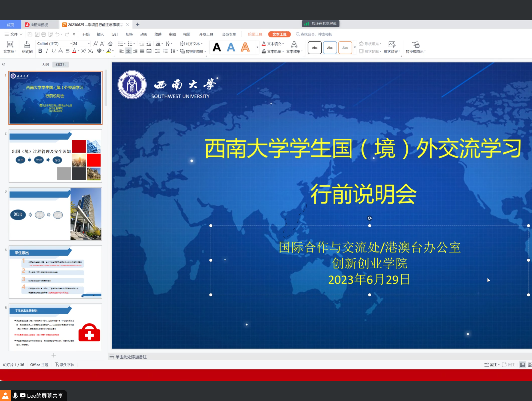Image resolution: width=532 pixels, height=401 pixels.
Task: Click 单击此处添加备注 to add notes
Action: (131, 357)
